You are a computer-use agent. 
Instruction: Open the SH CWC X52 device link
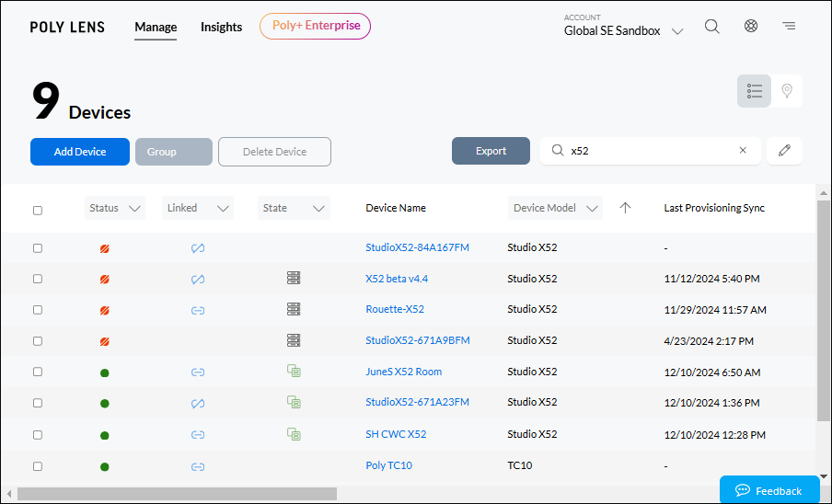click(396, 434)
